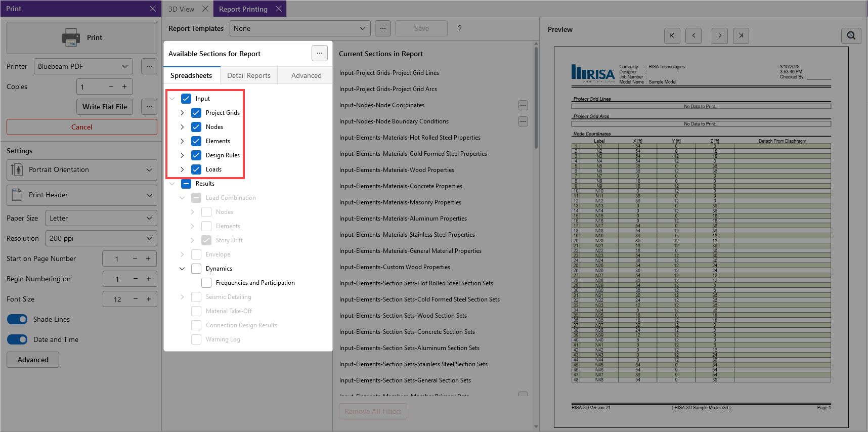Open the Printer dropdown showing Bluebeam PDF
This screenshot has height=432, width=868.
pyautogui.click(x=83, y=66)
